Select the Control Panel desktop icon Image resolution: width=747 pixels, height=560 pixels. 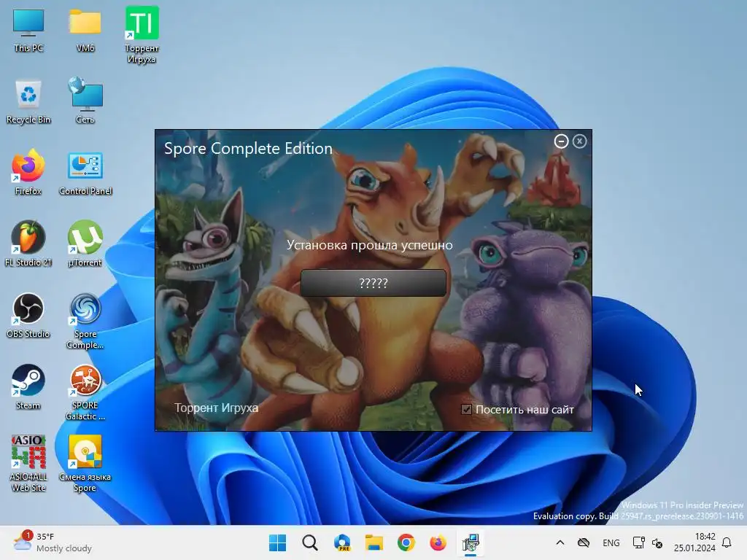[85, 174]
